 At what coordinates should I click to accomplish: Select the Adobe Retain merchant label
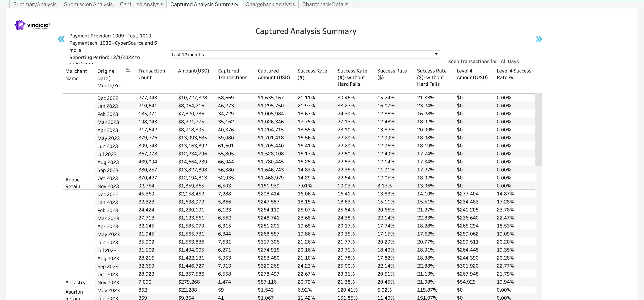[73, 183]
